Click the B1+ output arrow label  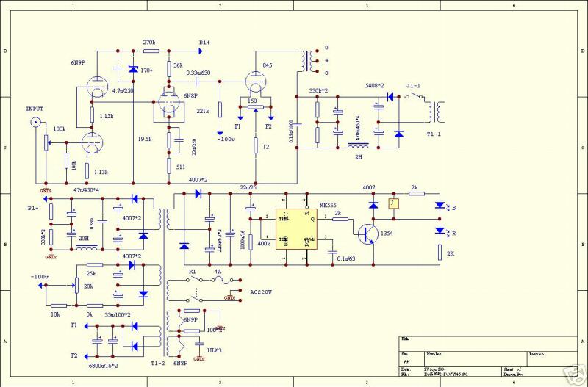coord(204,43)
